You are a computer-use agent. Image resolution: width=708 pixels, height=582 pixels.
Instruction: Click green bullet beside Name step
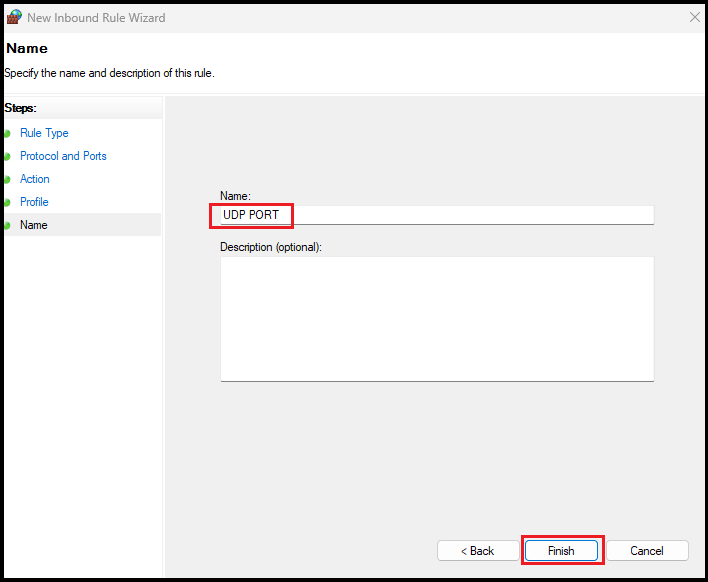pyautogui.click(x=7, y=225)
